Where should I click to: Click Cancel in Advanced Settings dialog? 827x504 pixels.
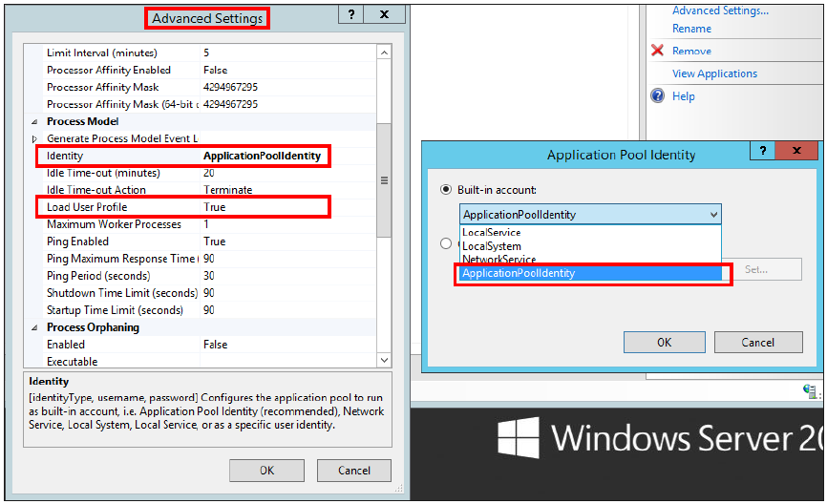[x=353, y=470]
